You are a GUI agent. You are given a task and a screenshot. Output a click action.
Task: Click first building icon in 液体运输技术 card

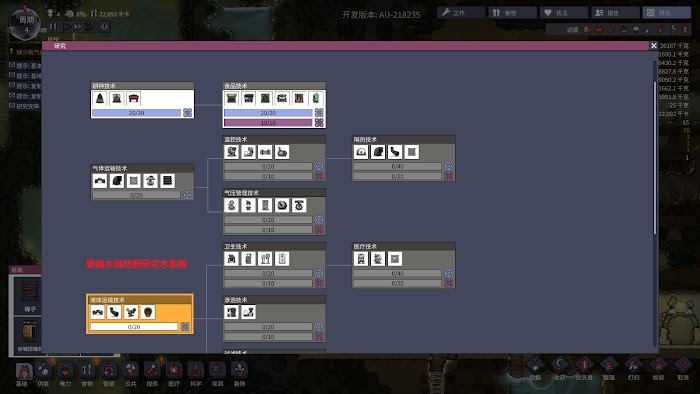(97, 312)
